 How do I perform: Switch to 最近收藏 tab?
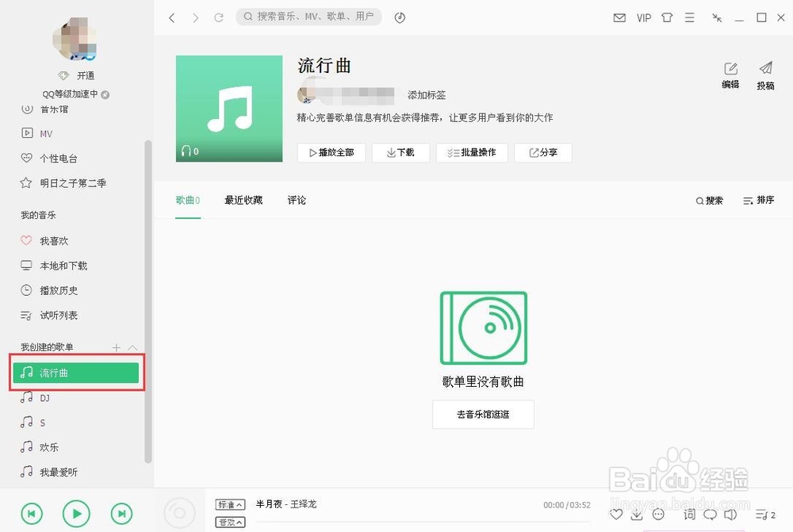pyautogui.click(x=243, y=201)
